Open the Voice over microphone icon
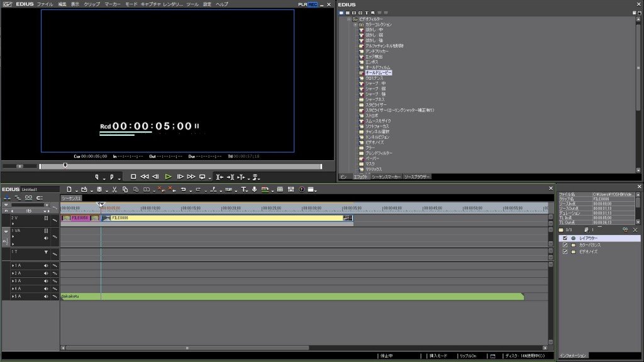The image size is (644, 362). 255,189
